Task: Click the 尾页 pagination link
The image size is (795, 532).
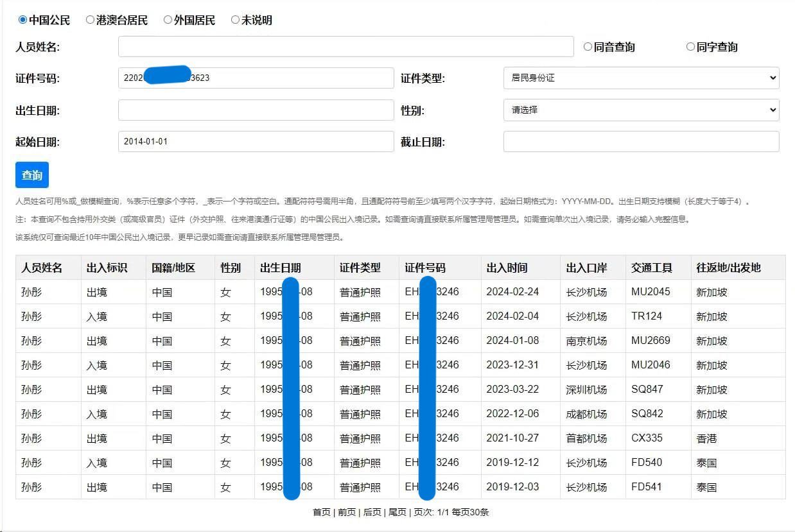Action: [x=397, y=512]
